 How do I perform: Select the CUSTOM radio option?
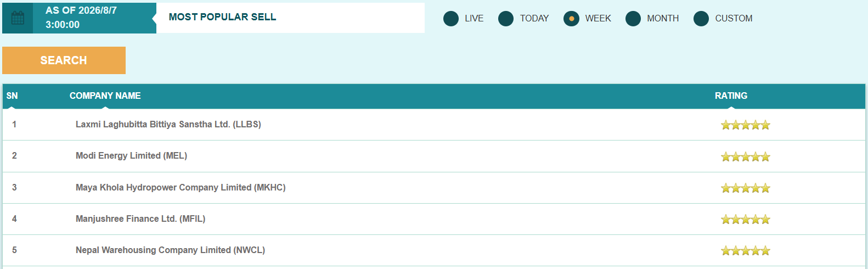(x=701, y=19)
